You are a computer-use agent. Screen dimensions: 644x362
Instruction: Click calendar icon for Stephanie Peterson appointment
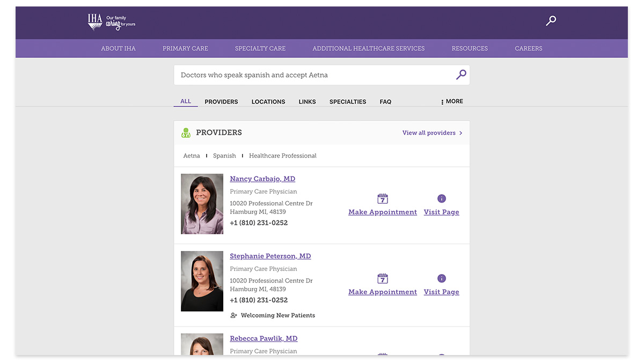tap(383, 278)
